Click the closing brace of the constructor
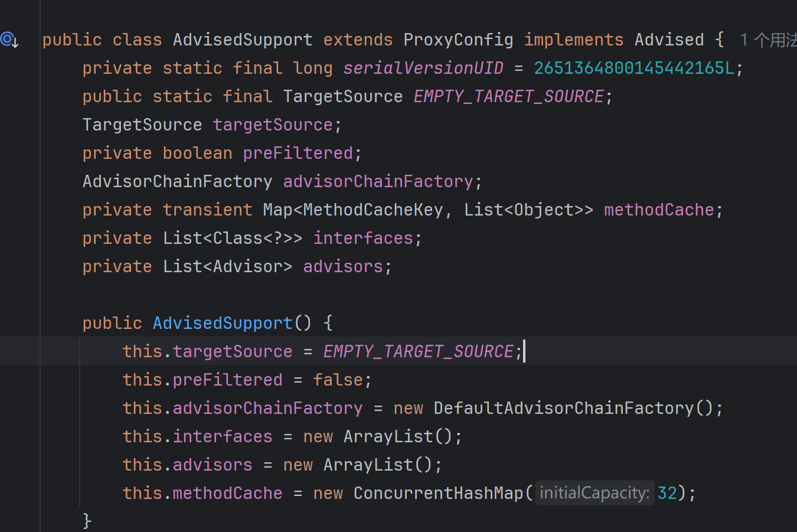The width and height of the screenshot is (797, 532). 87,521
